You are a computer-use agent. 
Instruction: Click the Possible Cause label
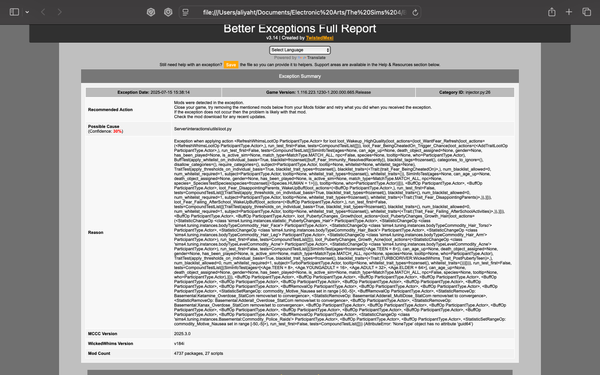pos(104,126)
